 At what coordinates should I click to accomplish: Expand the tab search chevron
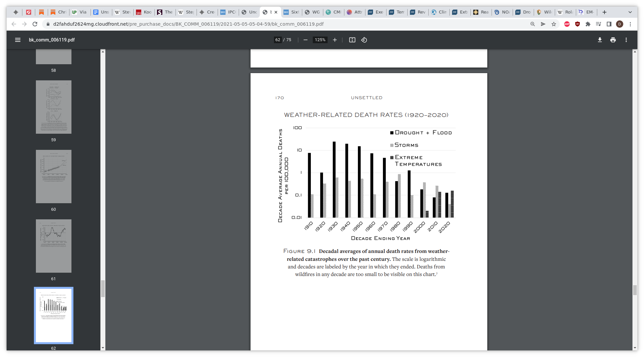(630, 12)
